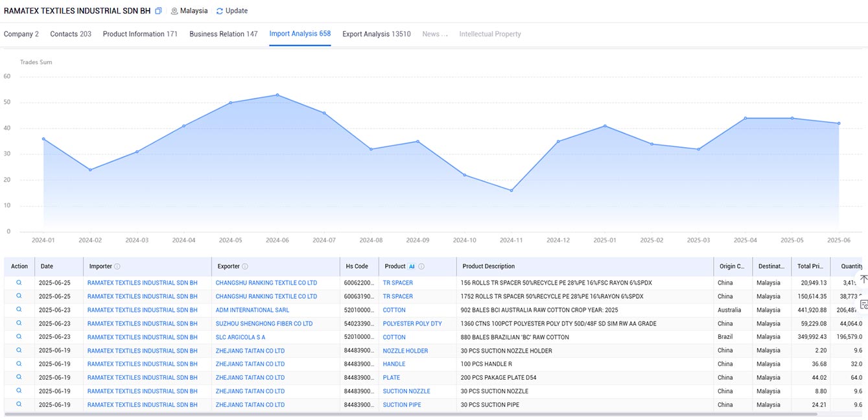This screenshot has width=868, height=420.
Task: Click the info icon beside Exporter header
Action: [x=245, y=266]
